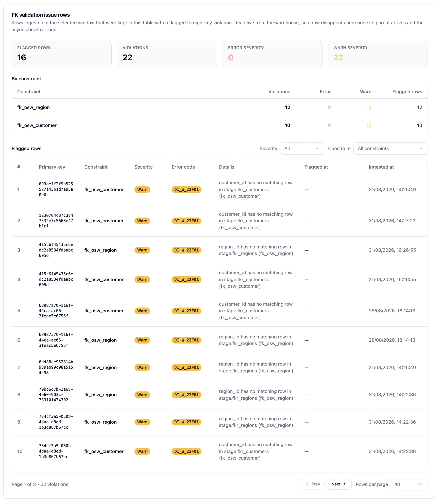The width and height of the screenshot is (440, 504).
Task: Click primary key 093aeff2f9a525577a43b1d7a95a0e0c
Action: point(56,189)
